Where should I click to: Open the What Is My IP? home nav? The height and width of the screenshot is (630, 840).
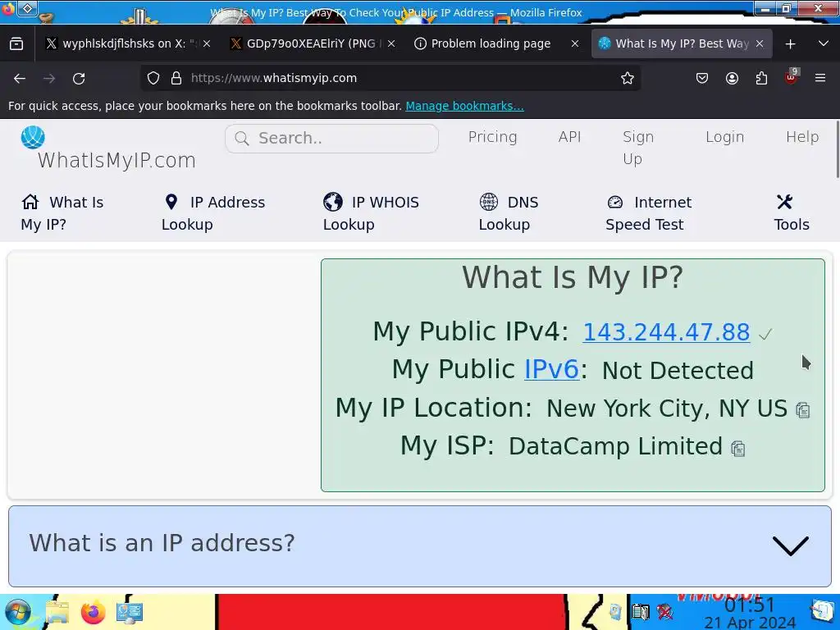(62, 213)
